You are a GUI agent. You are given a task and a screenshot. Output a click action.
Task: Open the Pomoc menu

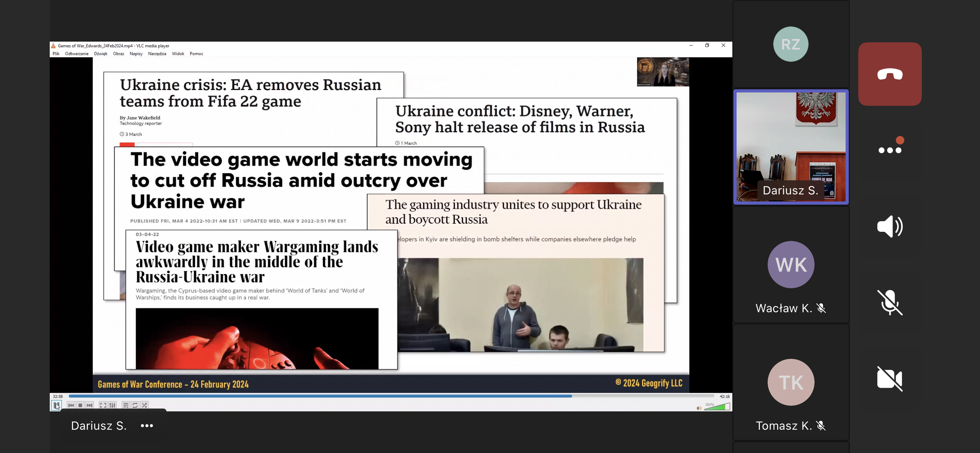[197, 54]
